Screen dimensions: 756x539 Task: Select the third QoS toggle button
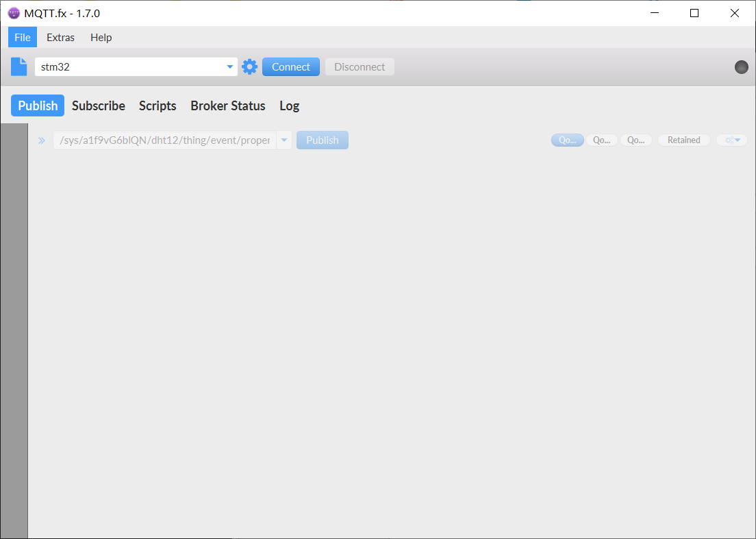pos(636,140)
